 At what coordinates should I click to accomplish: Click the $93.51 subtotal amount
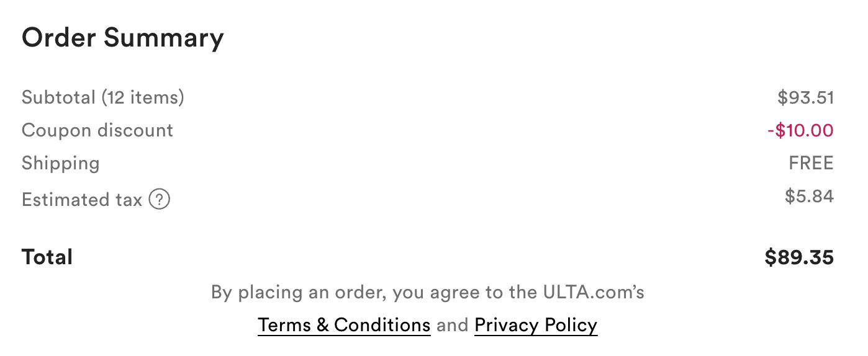[x=805, y=97]
